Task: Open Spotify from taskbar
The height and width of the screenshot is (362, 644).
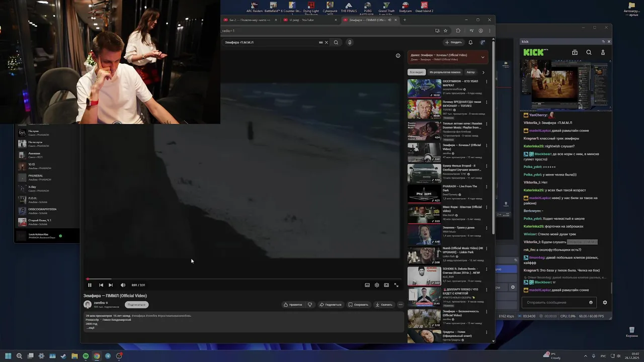Action: [86, 356]
